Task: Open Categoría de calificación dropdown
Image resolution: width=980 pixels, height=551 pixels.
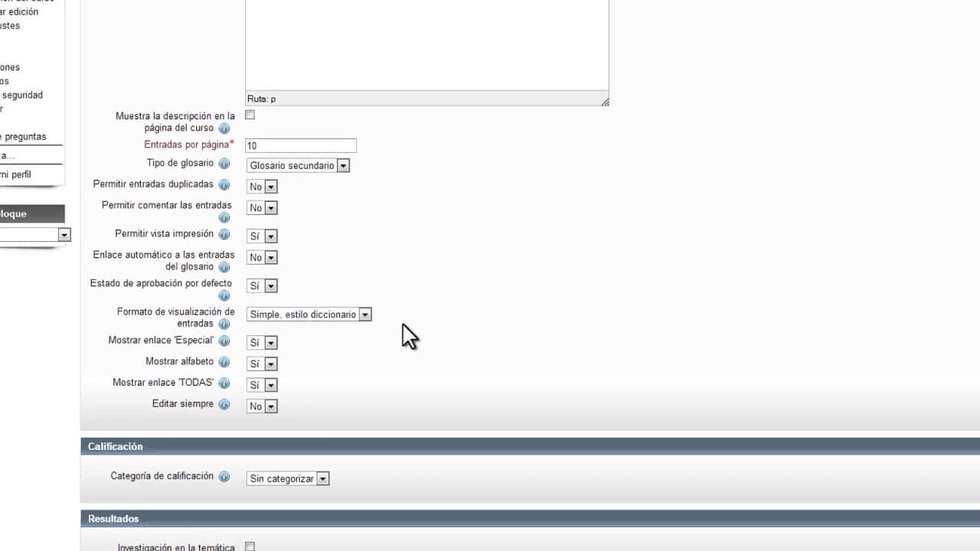Action: pyautogui.click(x=288, y=478)
